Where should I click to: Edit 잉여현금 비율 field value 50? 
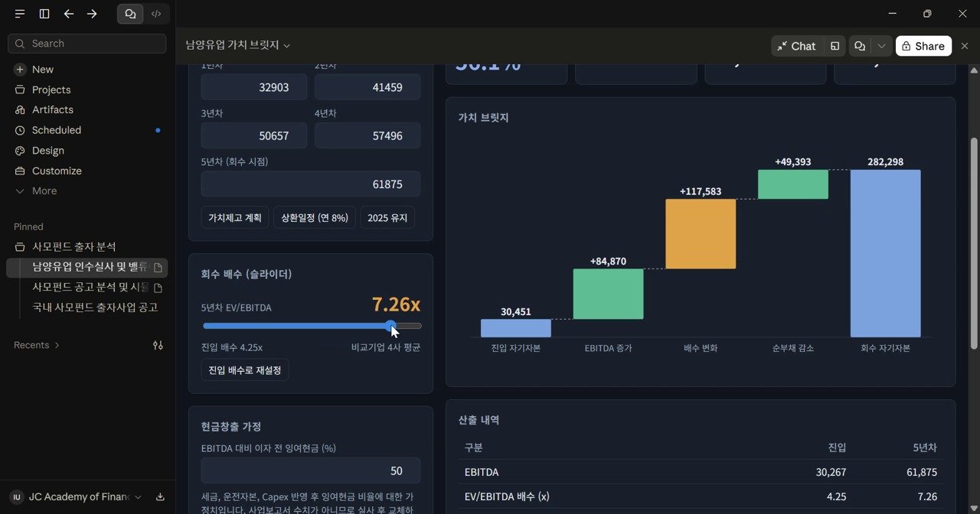(x=311, y=470)
